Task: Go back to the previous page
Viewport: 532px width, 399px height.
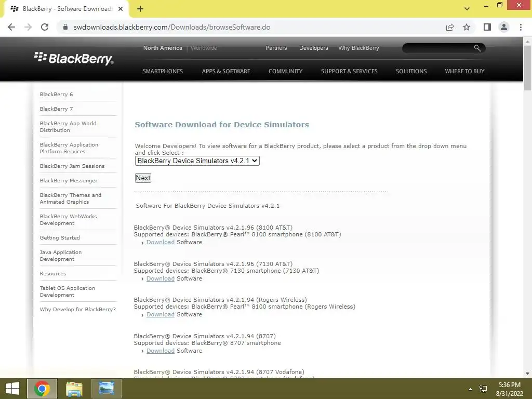Action: tap(11, 27)
